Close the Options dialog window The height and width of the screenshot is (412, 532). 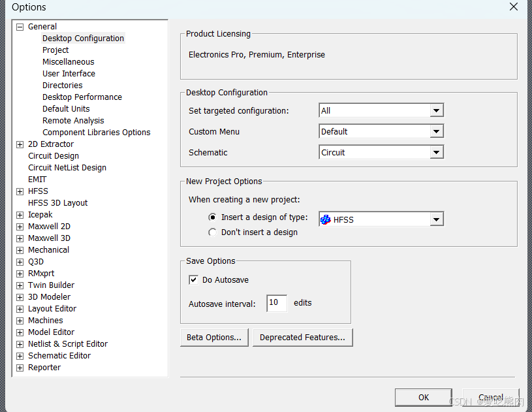(514, 7)
